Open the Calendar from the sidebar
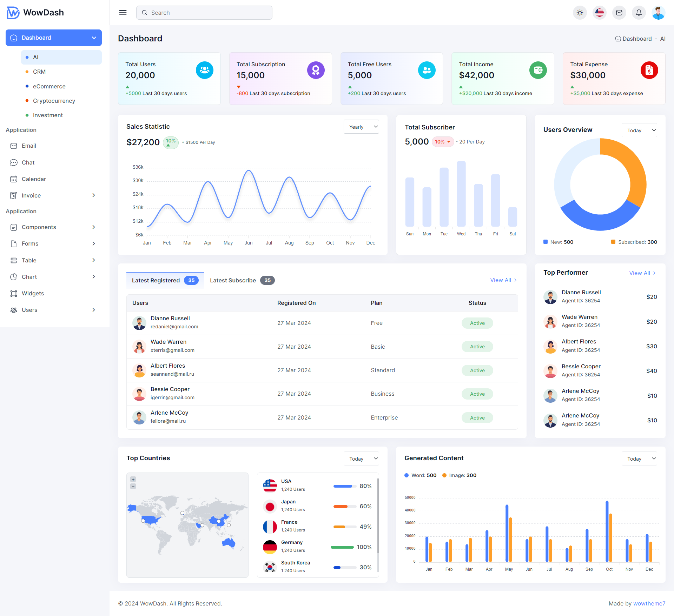The image size is (674, 616). 33,179
